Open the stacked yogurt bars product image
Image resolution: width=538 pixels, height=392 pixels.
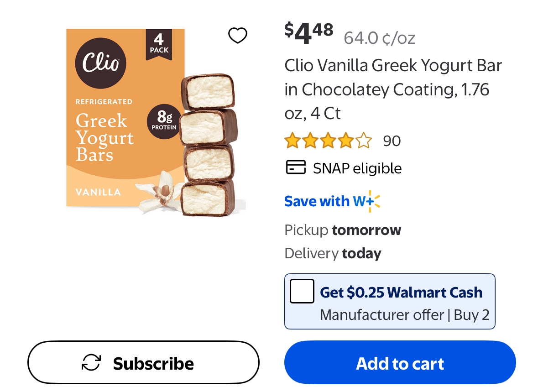(x=156, y=122)
